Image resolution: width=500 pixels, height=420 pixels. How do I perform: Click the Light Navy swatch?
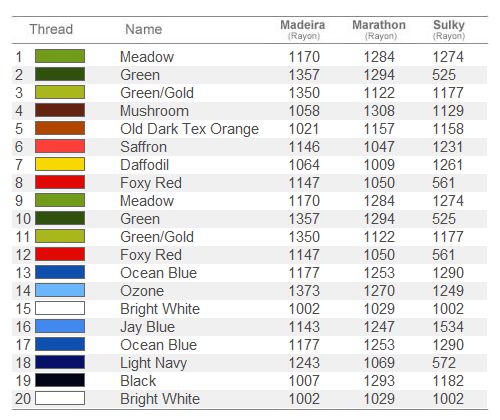[60, 362]
